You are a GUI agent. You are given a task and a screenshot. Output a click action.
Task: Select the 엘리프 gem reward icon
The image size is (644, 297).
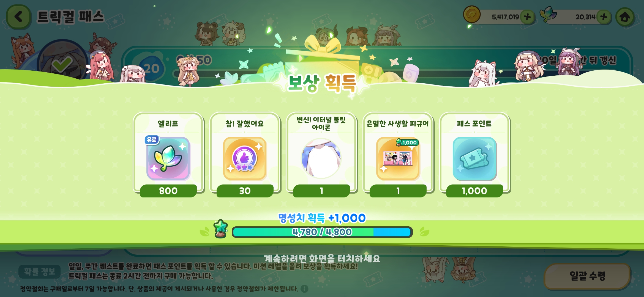point(168,159)
